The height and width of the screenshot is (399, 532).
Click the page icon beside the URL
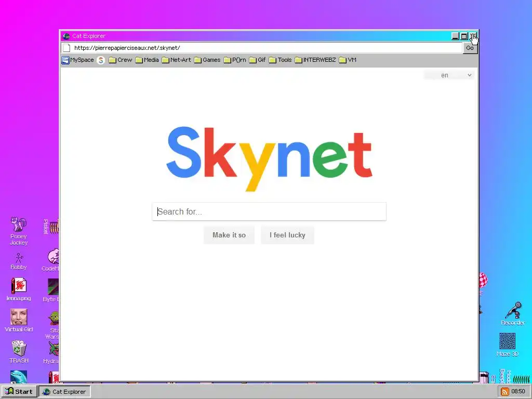(66, 48)
